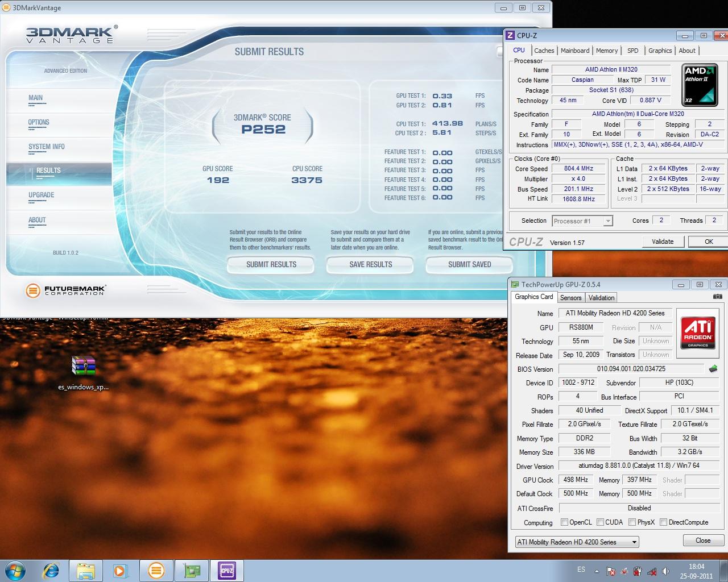
Task: Click the CPU-Z Name field AMD Athlon II M320
Action: tap(611, 69)
